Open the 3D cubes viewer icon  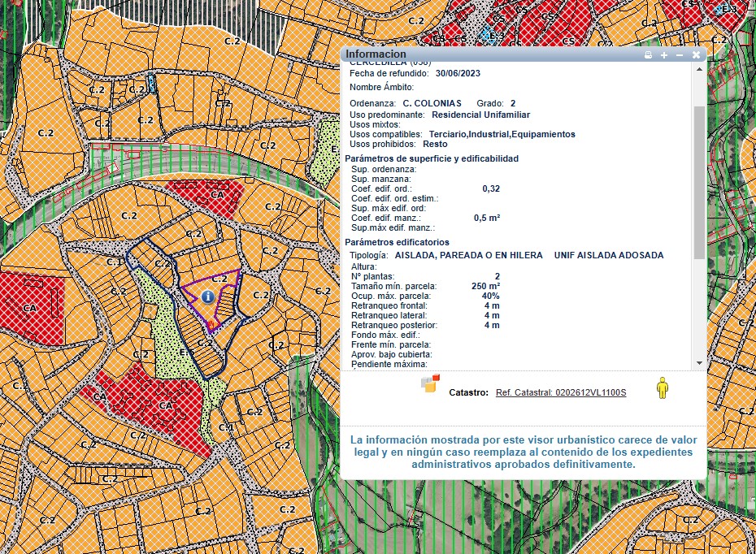click(x=430, y=383)
